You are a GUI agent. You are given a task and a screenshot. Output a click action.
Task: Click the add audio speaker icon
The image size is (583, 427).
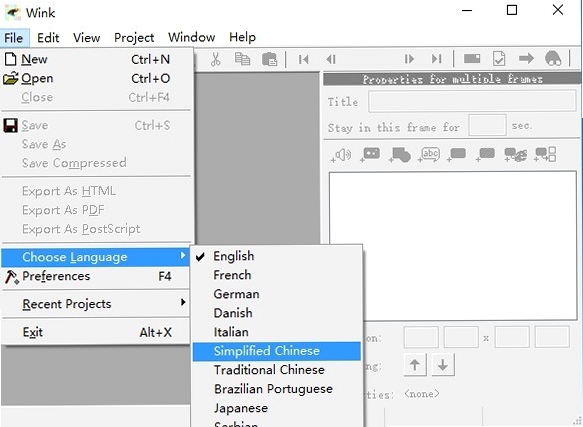[x=341, y=155]
